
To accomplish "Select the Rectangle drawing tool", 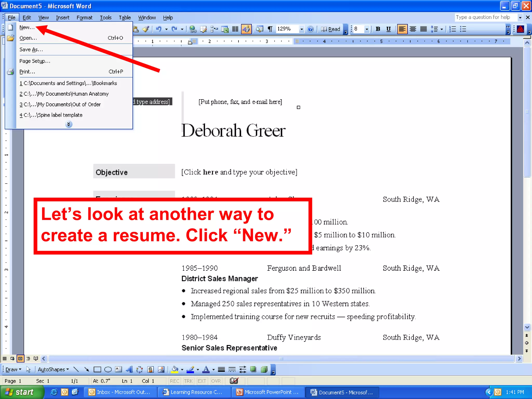I will (97, 369).
